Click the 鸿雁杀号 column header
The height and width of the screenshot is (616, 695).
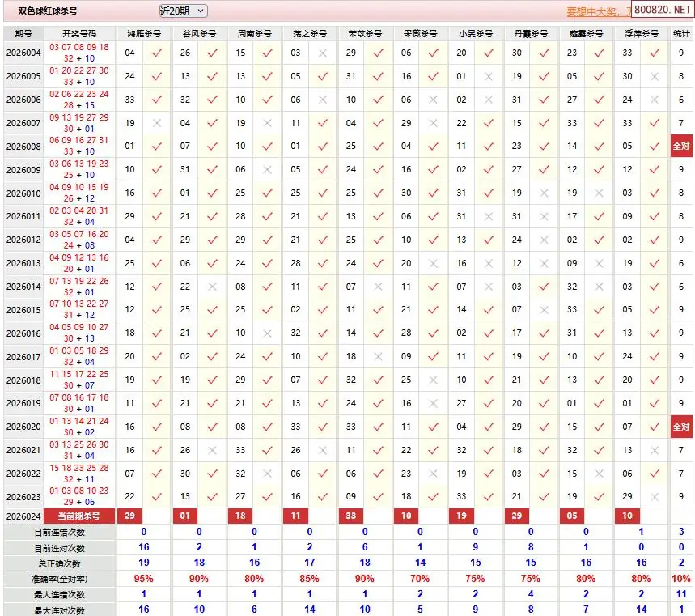pyautogui.click(x=144, y=33)
